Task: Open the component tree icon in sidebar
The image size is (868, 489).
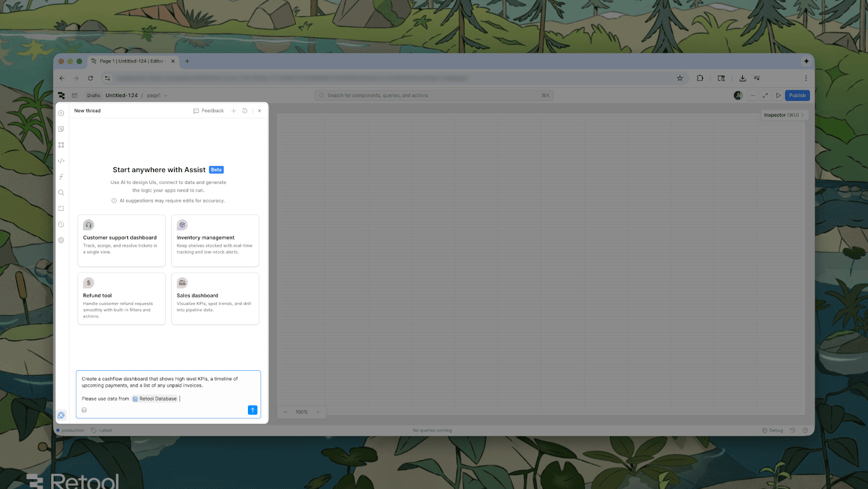Action: 61,145
